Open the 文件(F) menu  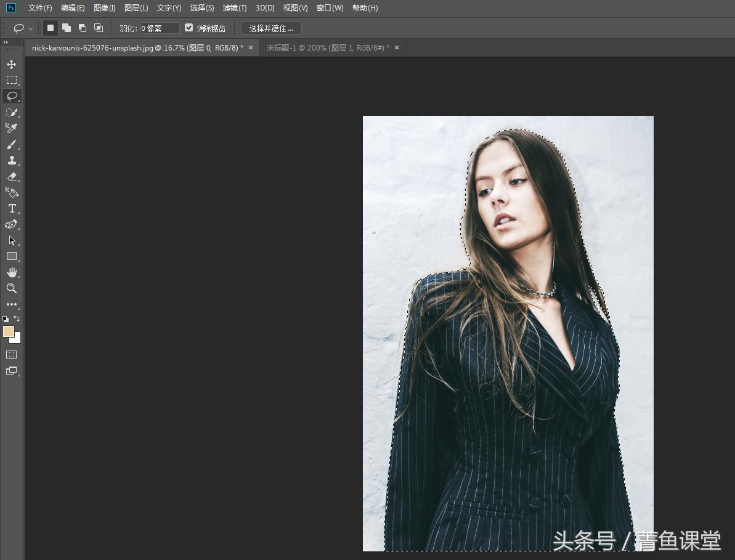tap(40, 8)
